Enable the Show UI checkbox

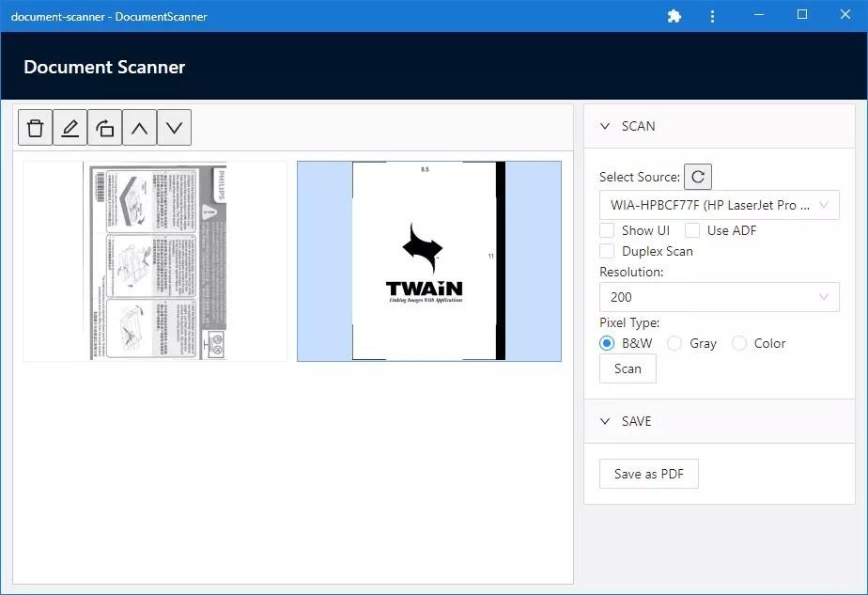click(607, 229)
